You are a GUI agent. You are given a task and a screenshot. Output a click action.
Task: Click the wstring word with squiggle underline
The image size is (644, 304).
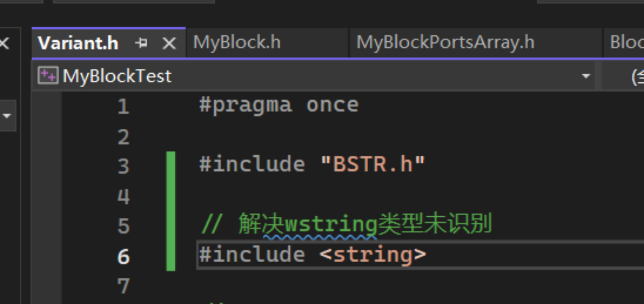point(331,224)
